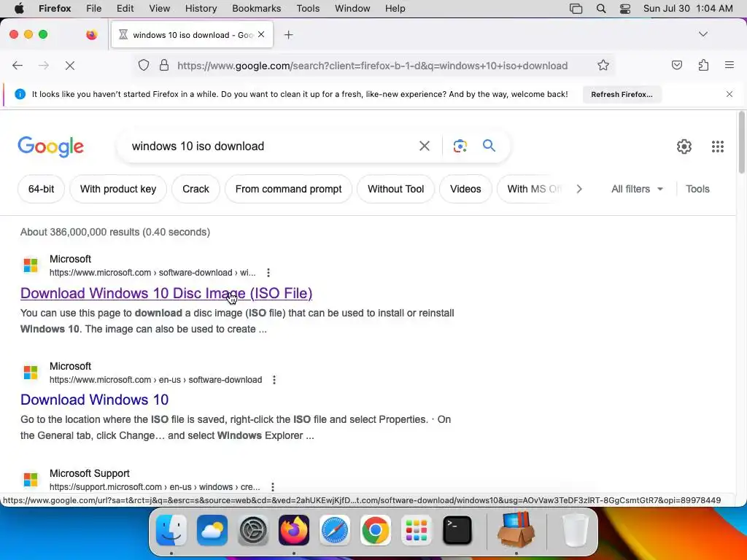Open the Download Windows 10 result link
The height and width of the screenshot is (560, 747).
tap(94, 400)
